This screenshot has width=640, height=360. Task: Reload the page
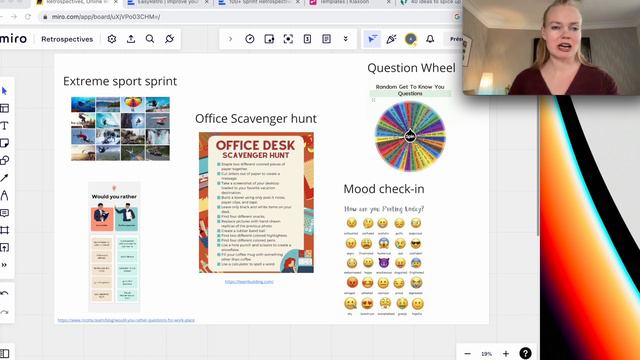click(x=28, y=17)
